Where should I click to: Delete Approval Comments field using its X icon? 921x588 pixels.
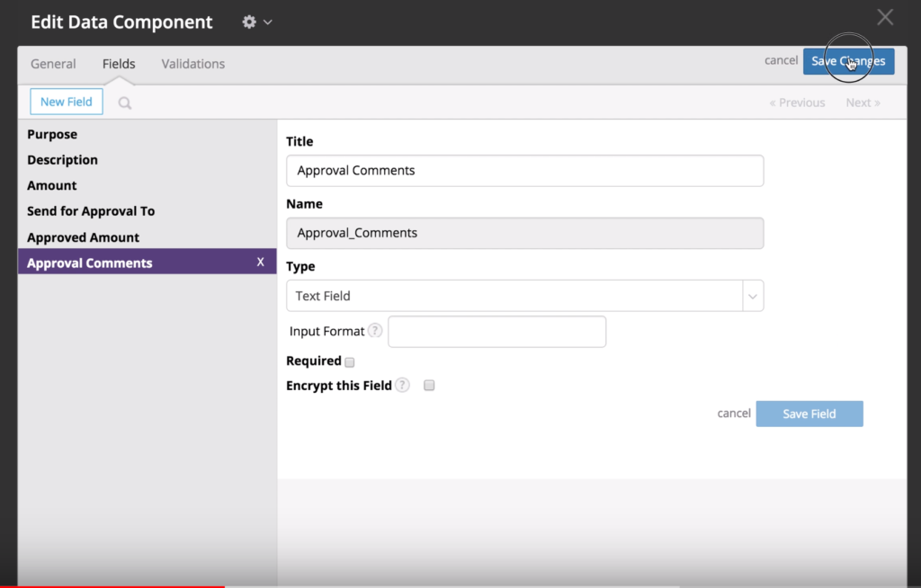[261, 262]
